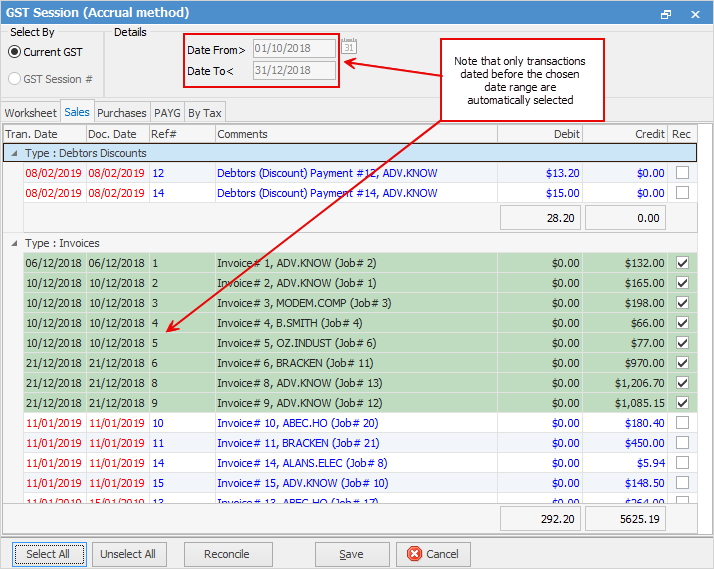Screen dimensions: 714x569
Task: Select row Invoice# 1, ADV.KNOW (Job# 2)
Action: click(x=360, y=263)
